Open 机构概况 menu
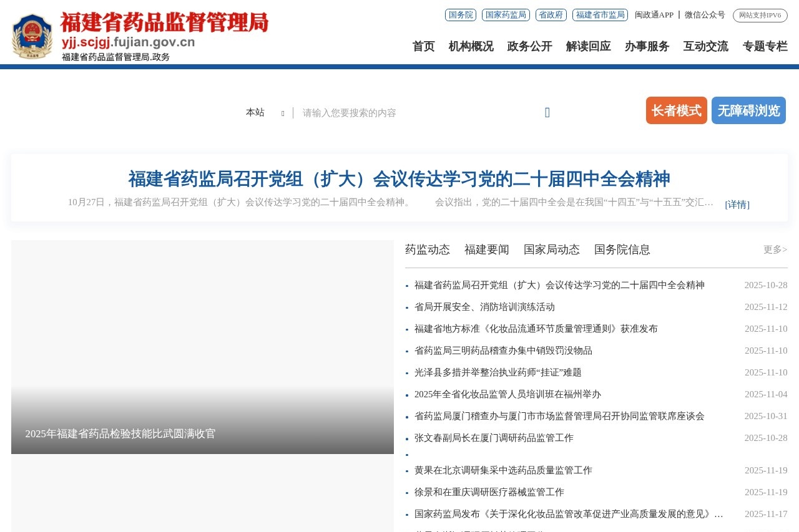The height and width of the screenshot is (532, 799). pyautogui.click(x=471, y=46)
